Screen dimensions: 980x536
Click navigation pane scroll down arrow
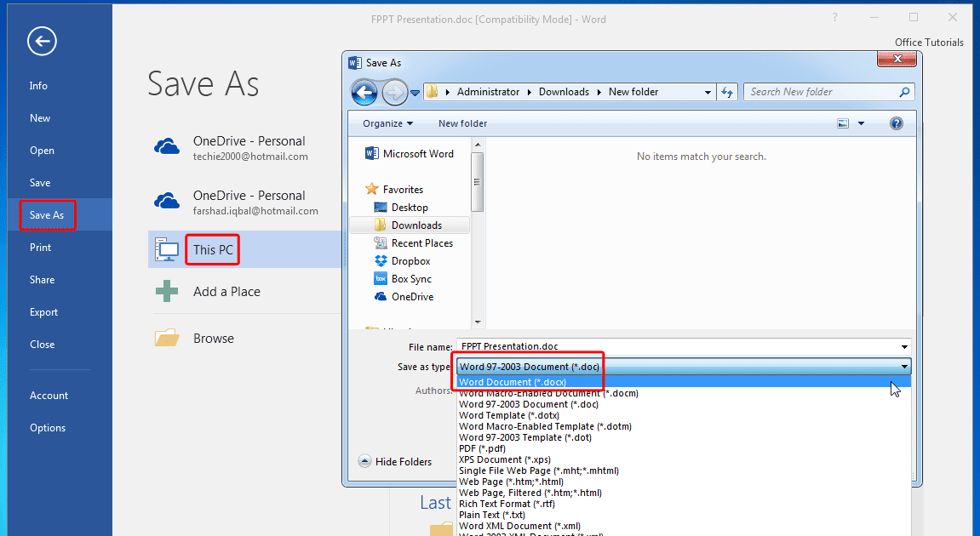(x=478, y=322)
